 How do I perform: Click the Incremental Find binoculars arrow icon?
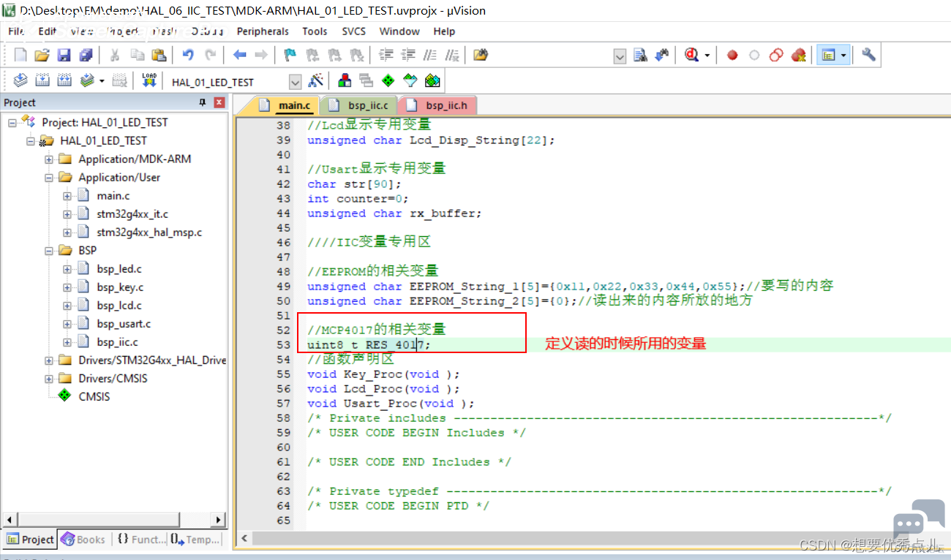tap(662, 55)
